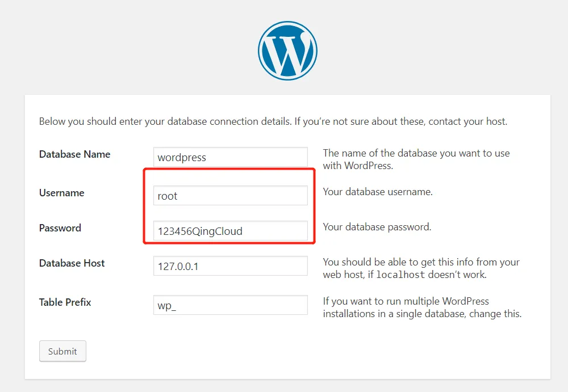Image resolution: width=568 pixels, height=392 pixels.
Task: Click the Database Host label
Action: 72,263
